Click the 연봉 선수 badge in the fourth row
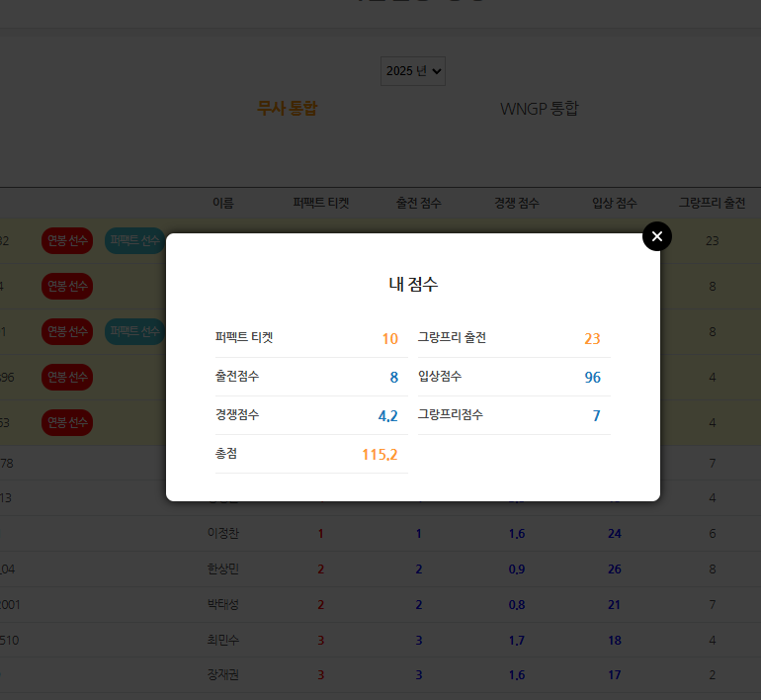Image resolution: width=761 pixels, height=700 pixels. tap(67, 377)
